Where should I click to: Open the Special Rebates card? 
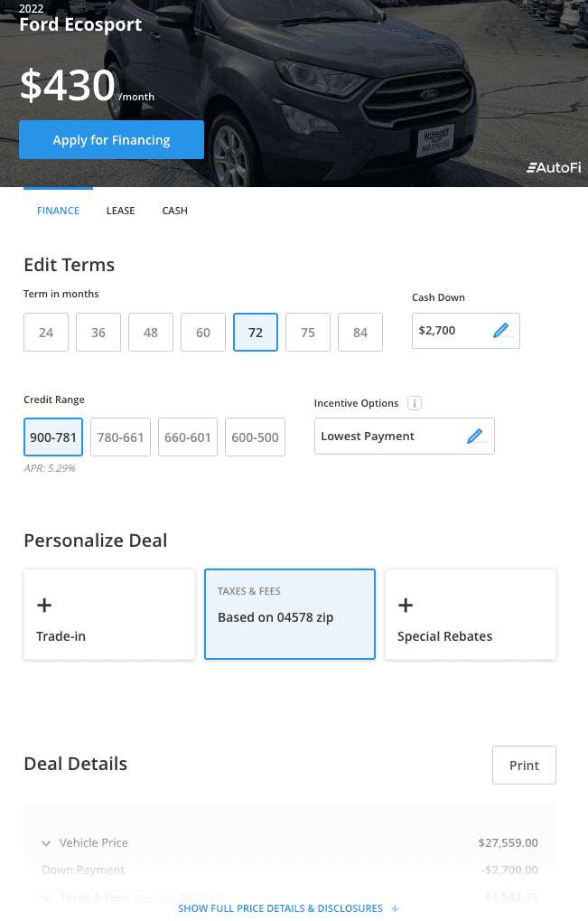(x=471, y=615)
